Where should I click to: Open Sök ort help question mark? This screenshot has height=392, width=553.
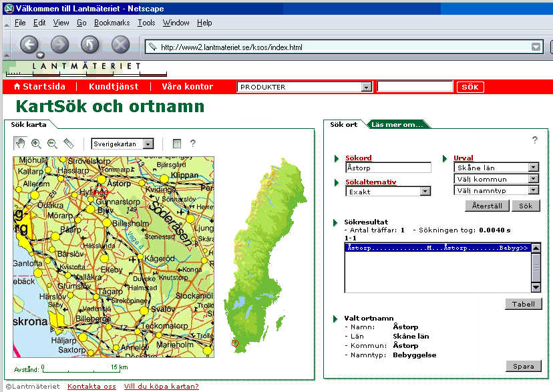[x=535, y=140]
